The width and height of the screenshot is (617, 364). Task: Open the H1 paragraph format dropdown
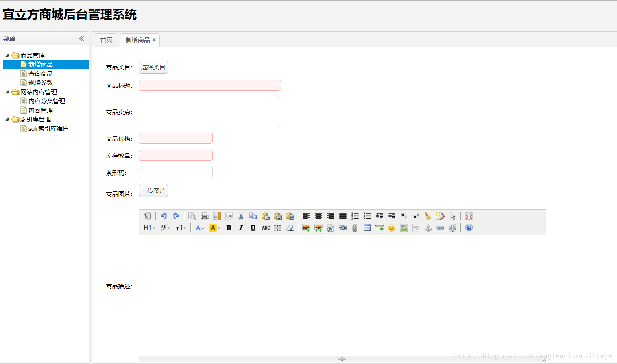(149, 228)
